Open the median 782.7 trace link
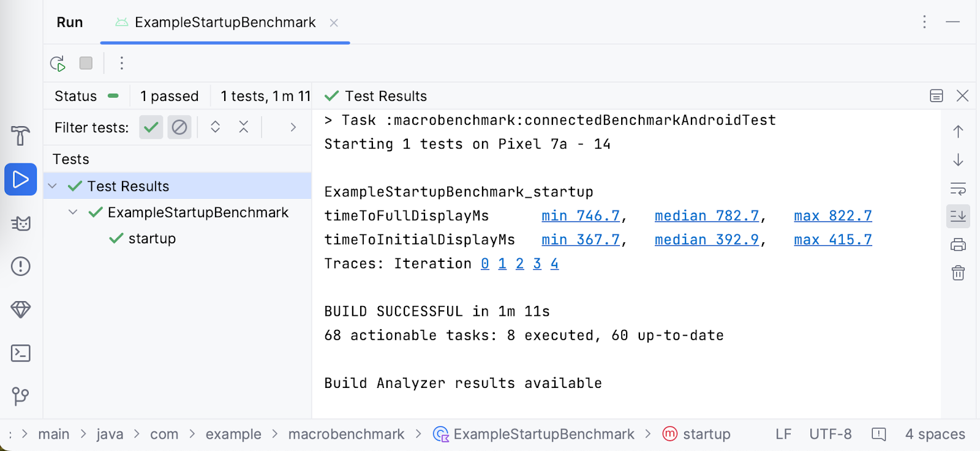 click(x=706, y=216)
